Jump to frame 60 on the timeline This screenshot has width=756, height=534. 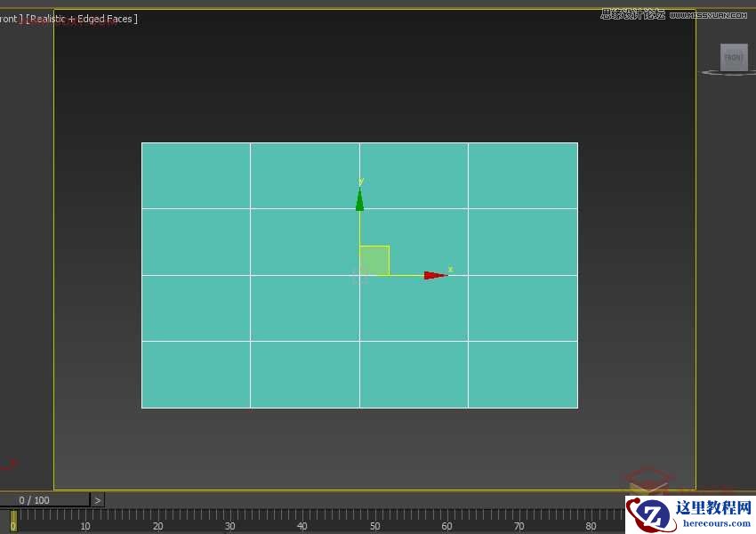point(447,526)
